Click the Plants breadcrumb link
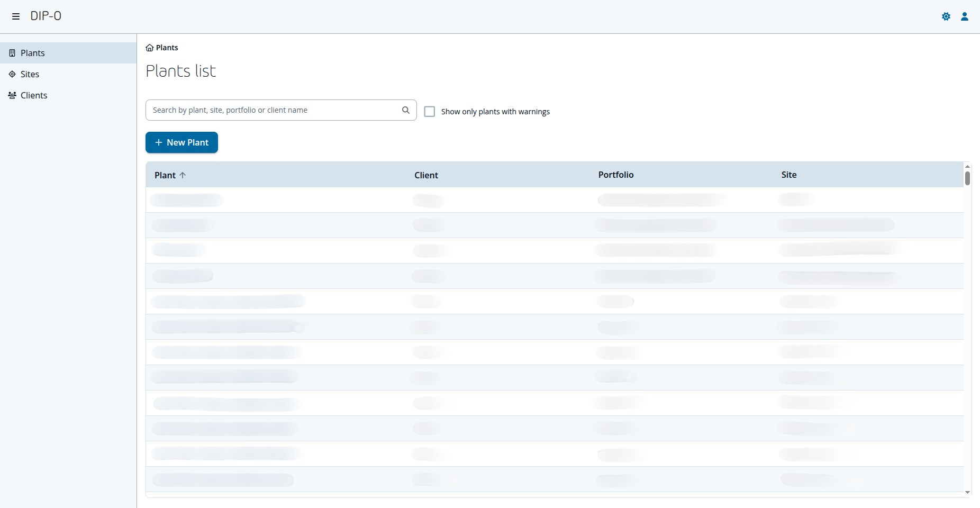The height and width of the screenshot is (508, 980). click(x=167, y=48)
